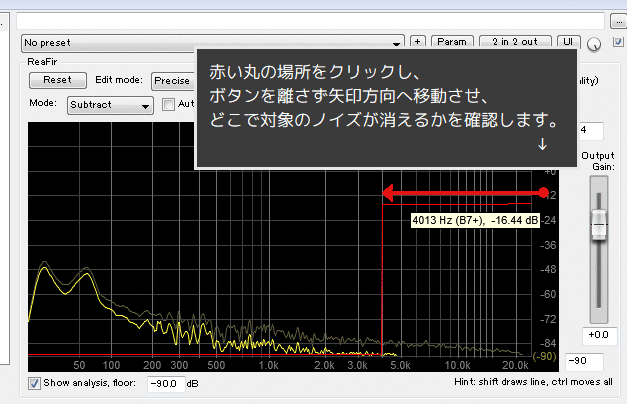The image size is (627, 404).
Task: Open the '2 in 2 out' routing button
Action: pyautogui.click(x=514, y=42)
